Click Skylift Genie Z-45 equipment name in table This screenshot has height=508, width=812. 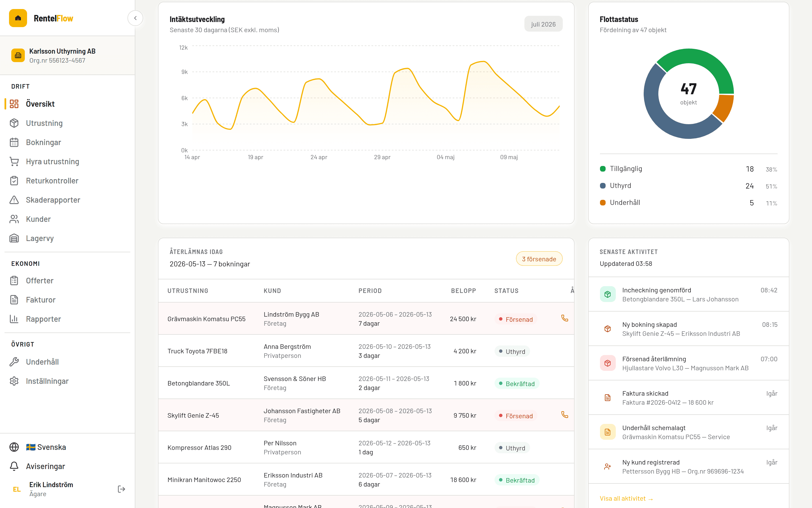[x=193, y=415]
